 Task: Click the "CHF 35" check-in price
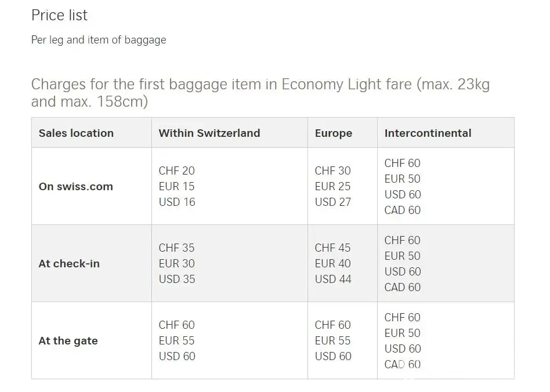(176, 248)
